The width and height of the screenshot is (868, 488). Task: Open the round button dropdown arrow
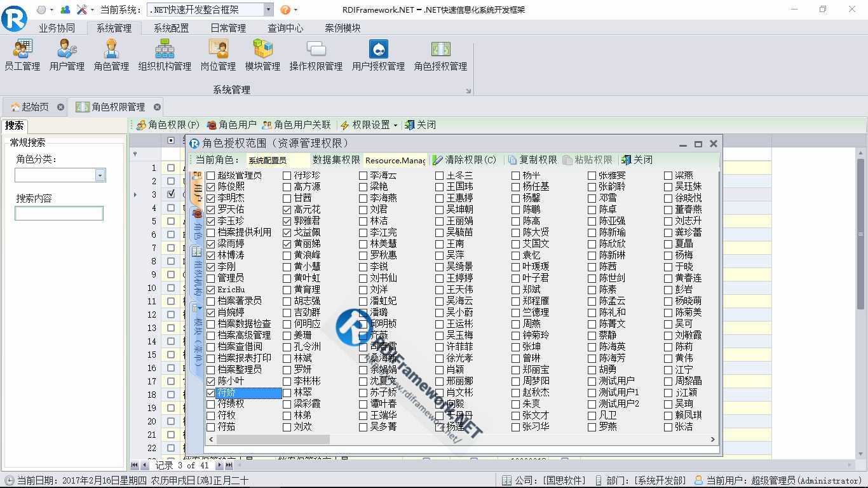click(x=51, y=10)
